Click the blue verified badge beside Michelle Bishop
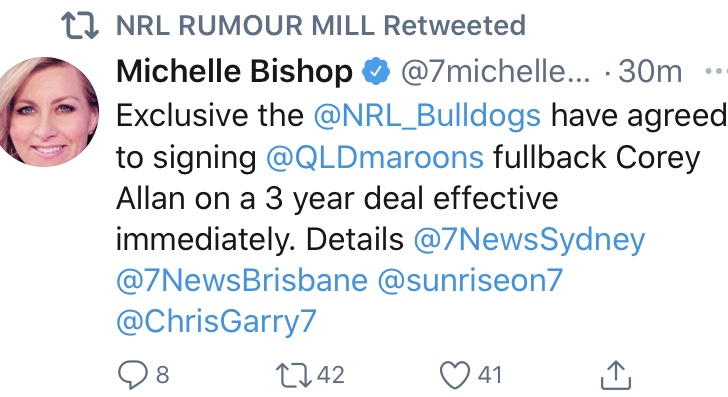 click(376, 71)
